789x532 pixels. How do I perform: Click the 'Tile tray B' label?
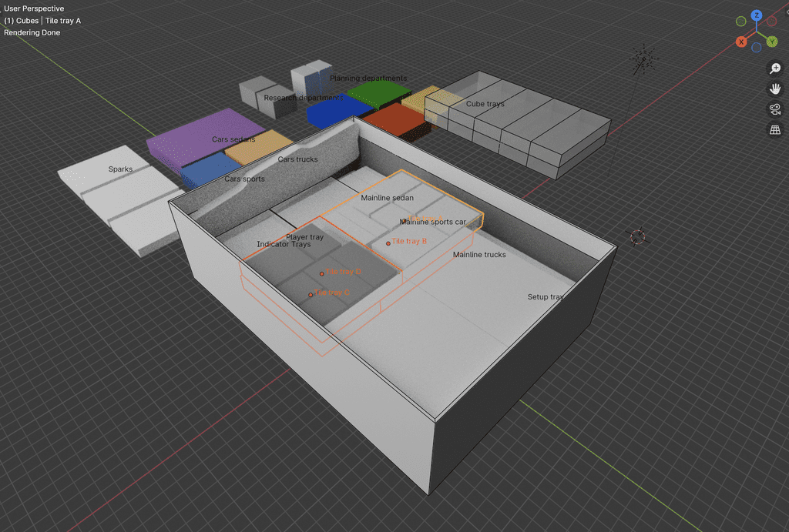coord(408,241)
